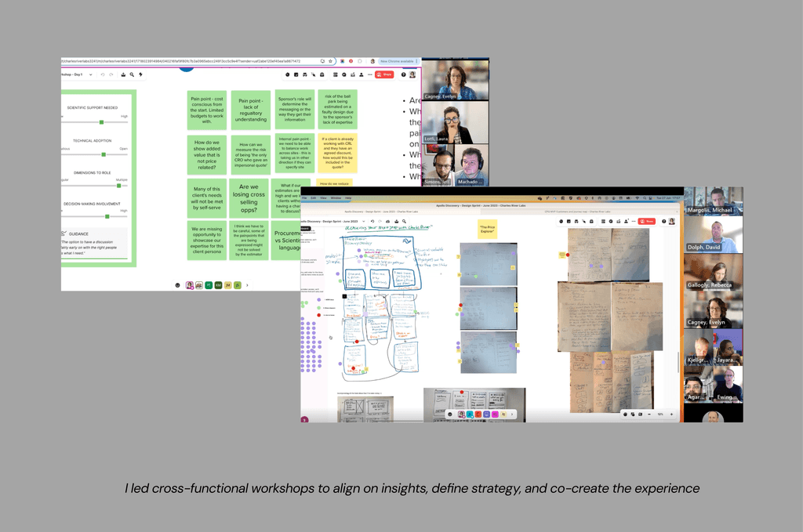The width and height of the screenshot is (803, 532).
Task: Click cloud save icon in Apollo Discovery board
Action: click(387, 222)
